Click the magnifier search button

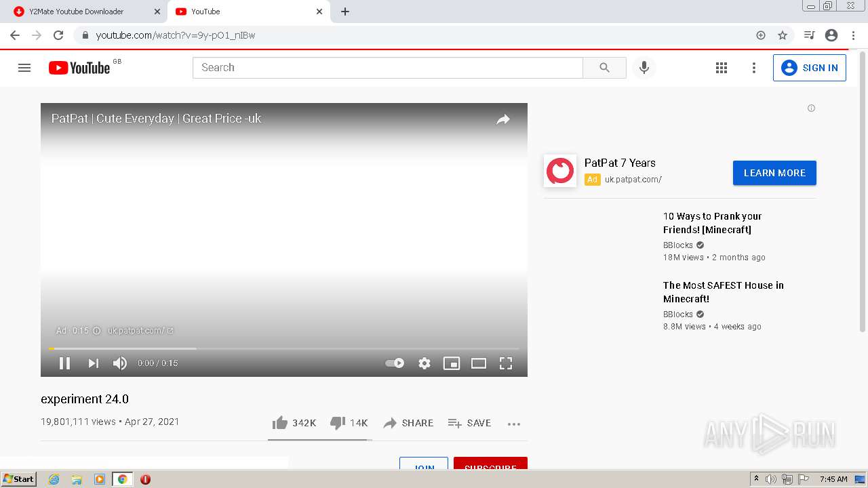(x=604, y=68)
